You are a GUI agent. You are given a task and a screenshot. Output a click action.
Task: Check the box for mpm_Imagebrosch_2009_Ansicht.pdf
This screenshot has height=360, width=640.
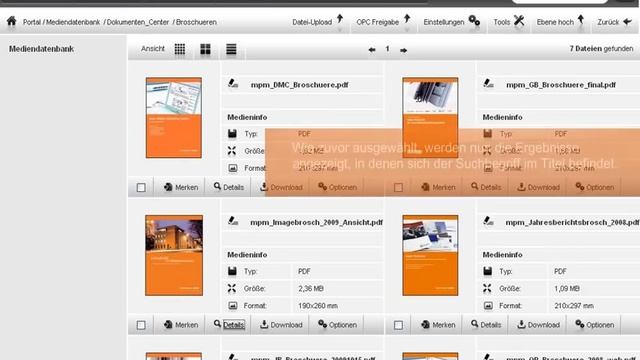point(141,325)
